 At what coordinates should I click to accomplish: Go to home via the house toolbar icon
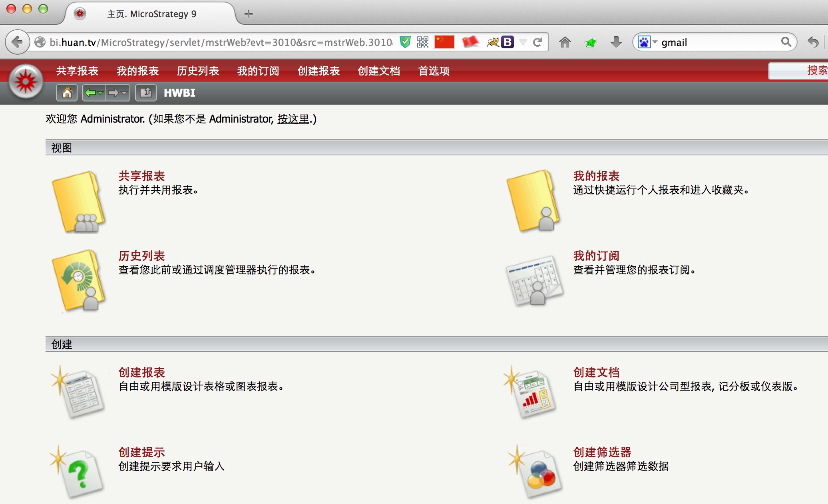[x=67, y=93]
